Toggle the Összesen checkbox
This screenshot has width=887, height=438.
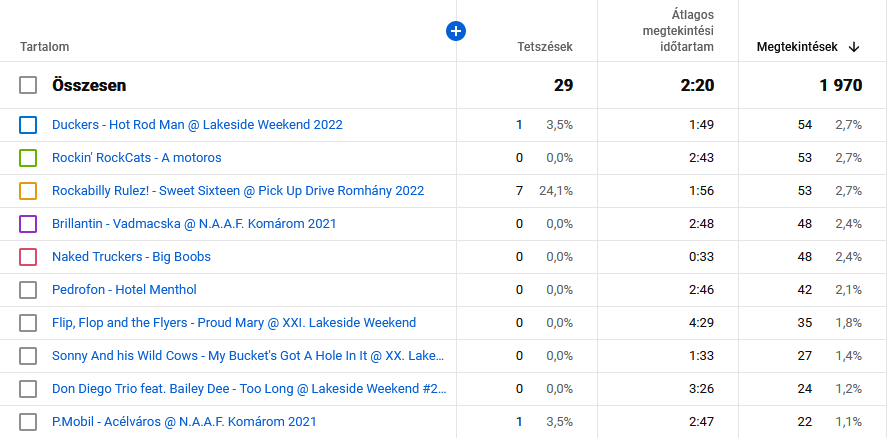[28, 86]
